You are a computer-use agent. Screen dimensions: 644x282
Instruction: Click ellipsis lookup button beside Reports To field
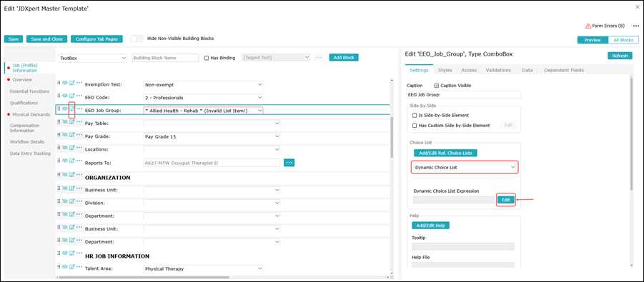(x=289, y=163)
